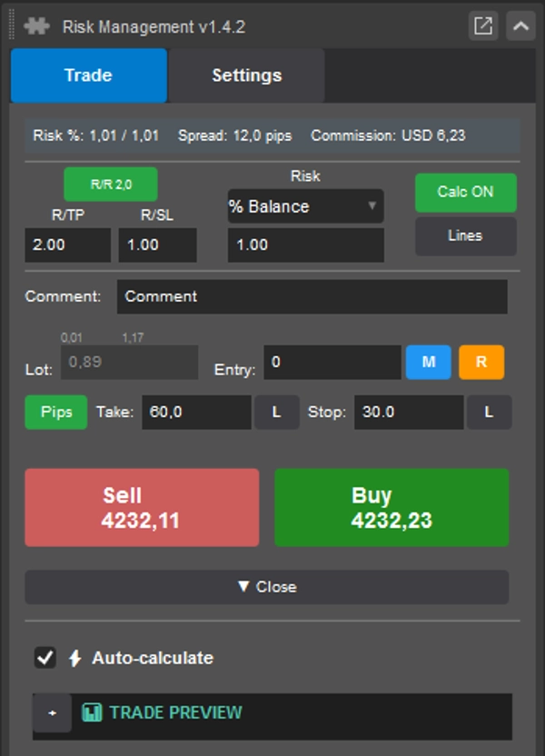This screenshot has width=545, height=756.
Task: Click the blue M icon beside Entry
Action: pyautogui.click(x=428, y=363)
